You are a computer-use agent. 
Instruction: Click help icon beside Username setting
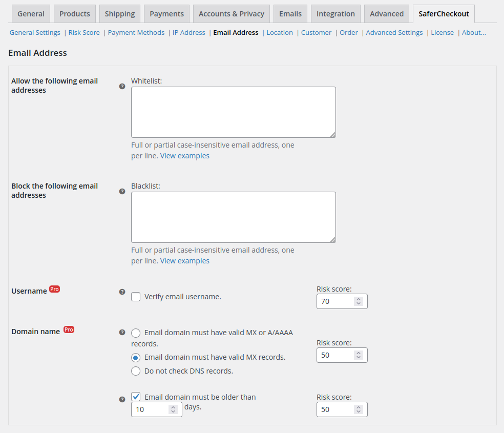point(122,292)
